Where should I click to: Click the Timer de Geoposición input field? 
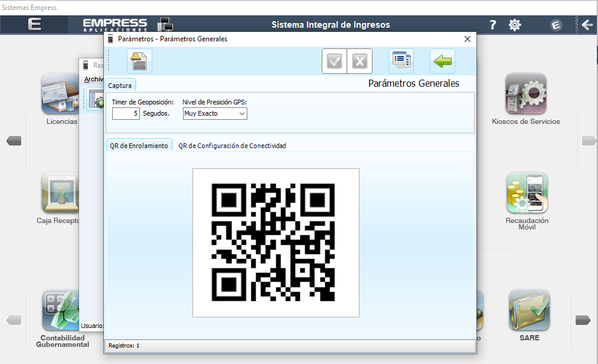pyautogui.click(x=126, y=114)
